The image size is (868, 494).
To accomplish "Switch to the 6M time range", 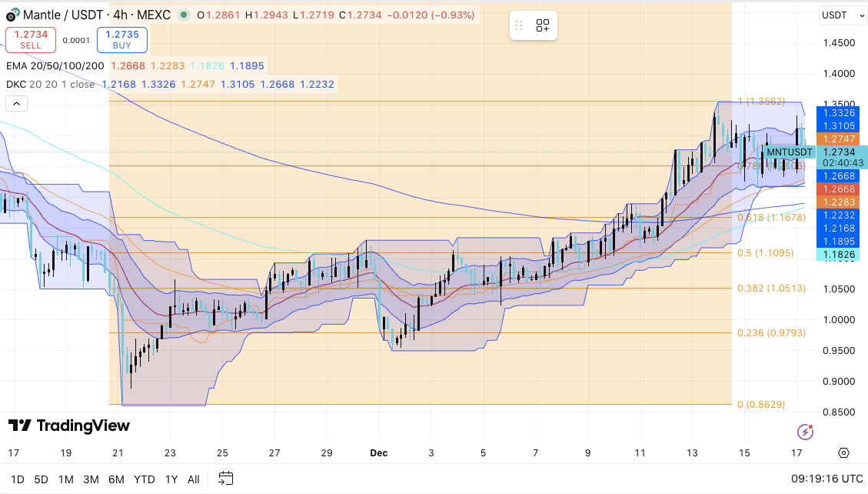I will (116, 479).
